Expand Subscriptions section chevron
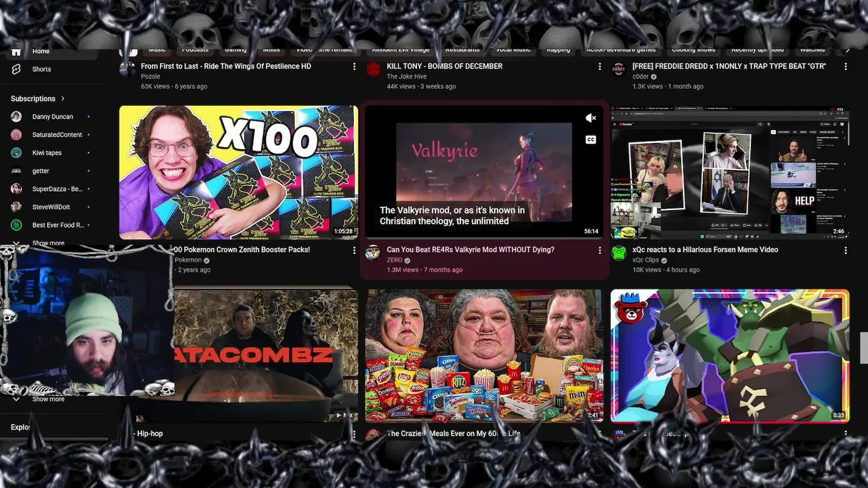The image size is (868, 488). [x=63, y=99]
